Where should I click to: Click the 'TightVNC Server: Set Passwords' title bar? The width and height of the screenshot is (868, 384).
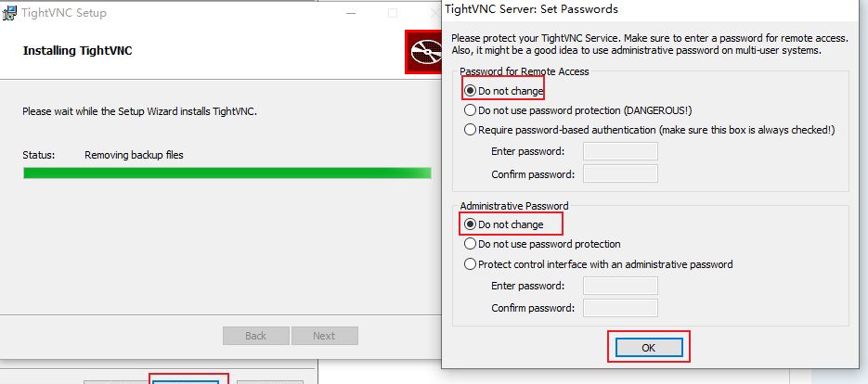click(654, 9)
